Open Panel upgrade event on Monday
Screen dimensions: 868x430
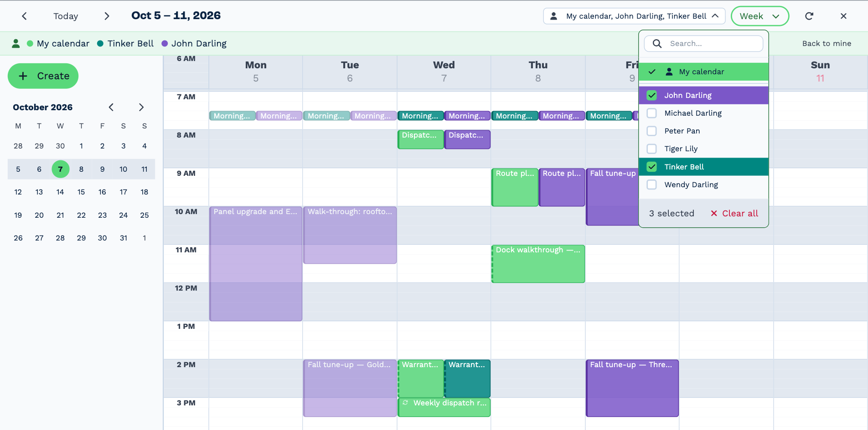click(x=256, y=264)
